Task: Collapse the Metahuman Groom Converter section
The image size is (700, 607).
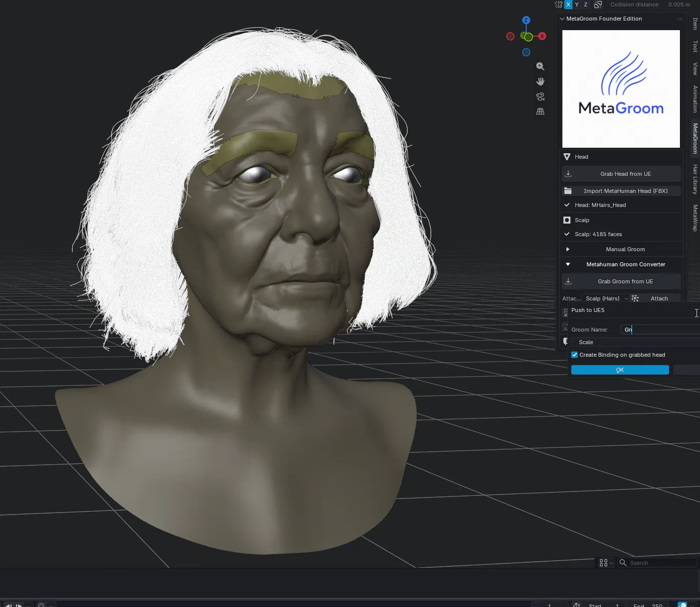Action: [x=622, y=264]
